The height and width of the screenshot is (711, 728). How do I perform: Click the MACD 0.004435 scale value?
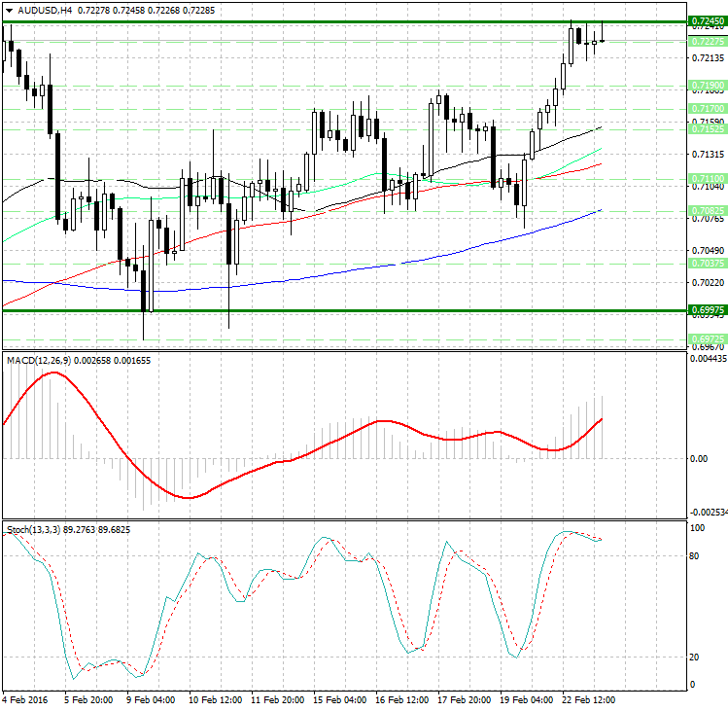[709, 359]
